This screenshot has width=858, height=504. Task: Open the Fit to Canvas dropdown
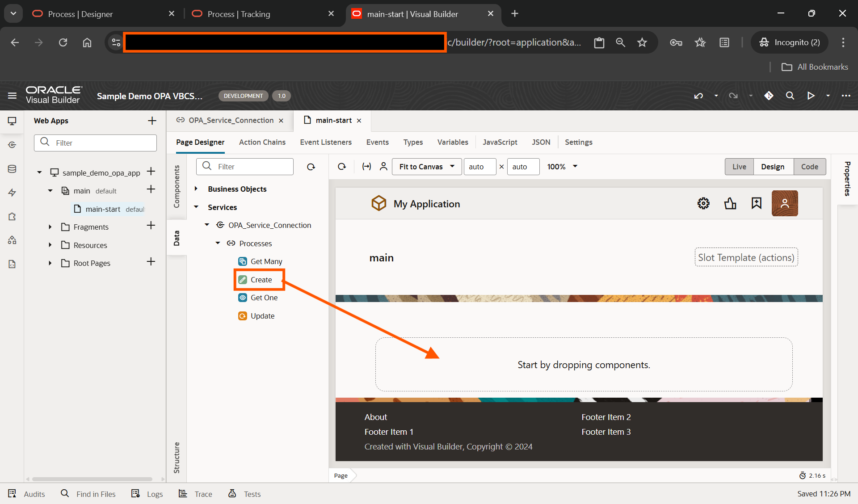tap(426, 166)
